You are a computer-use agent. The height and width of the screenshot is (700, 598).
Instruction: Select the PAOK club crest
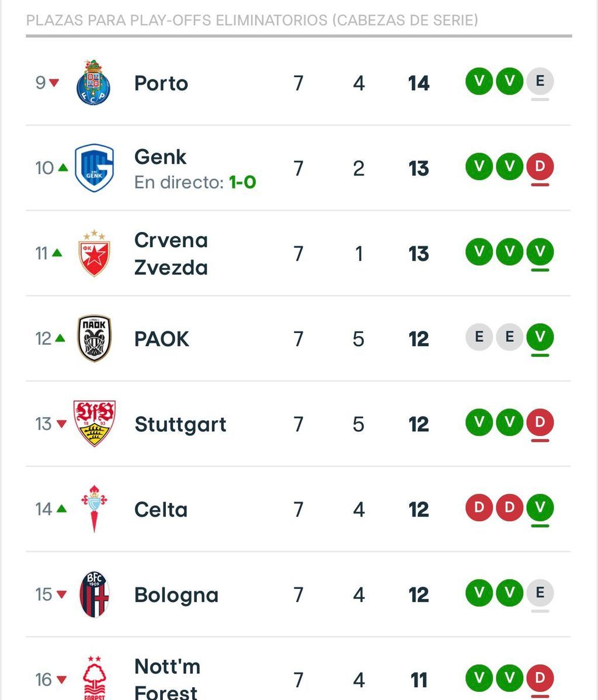click(x=94, y=338)
